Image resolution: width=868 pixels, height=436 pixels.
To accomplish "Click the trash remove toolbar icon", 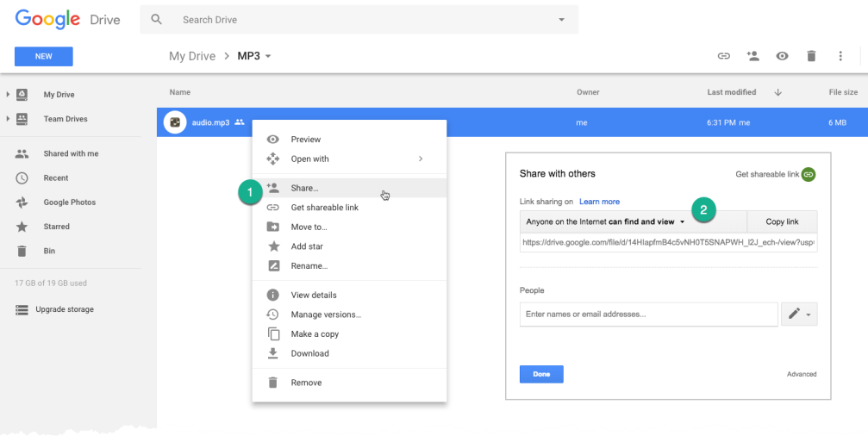I will click(x=811, y=56).
